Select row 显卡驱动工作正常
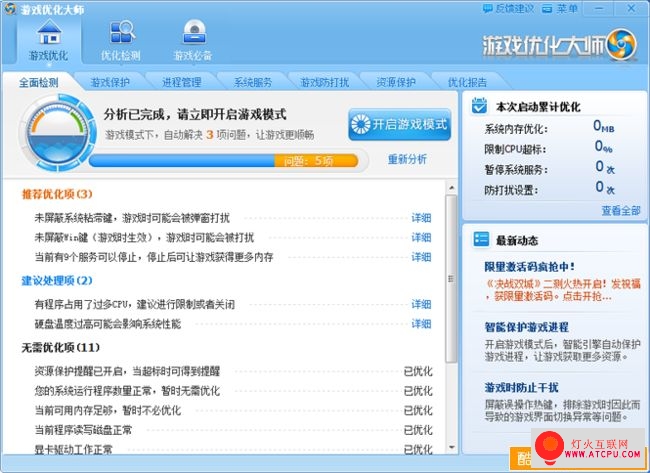This screenshot has height=473, width=650. coord(233,449)
